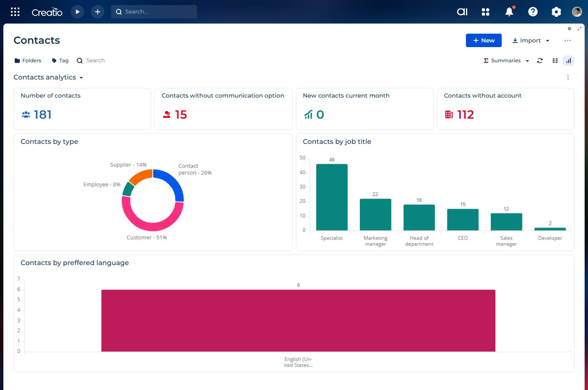Screen dimensions: 588x390
Task: Click the Contacts by job title heading
Action: (x=337, y=142)
